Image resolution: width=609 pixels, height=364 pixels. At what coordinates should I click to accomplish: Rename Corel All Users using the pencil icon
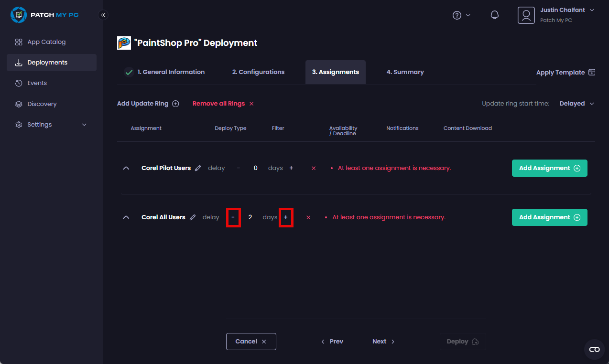pyautogui.click(x=192, y=217)
